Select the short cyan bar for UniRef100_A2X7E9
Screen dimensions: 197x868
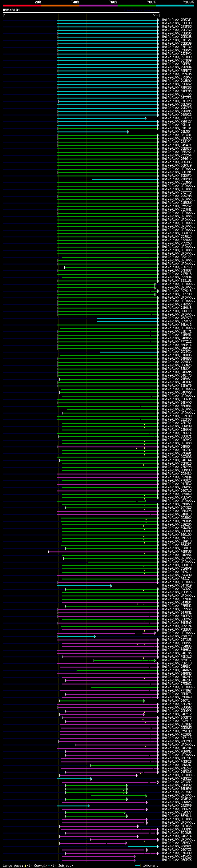[x=102, y=118]
